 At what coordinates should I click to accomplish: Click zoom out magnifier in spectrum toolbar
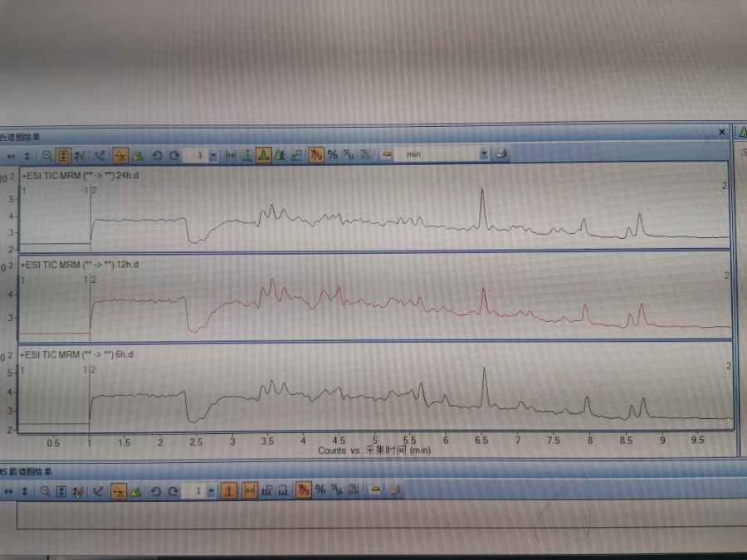(x=45, y=491)
